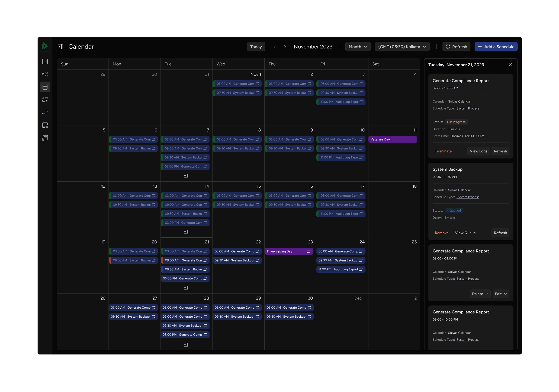Click the recurrence icon on Thanksgiving Day

(309, 251)
